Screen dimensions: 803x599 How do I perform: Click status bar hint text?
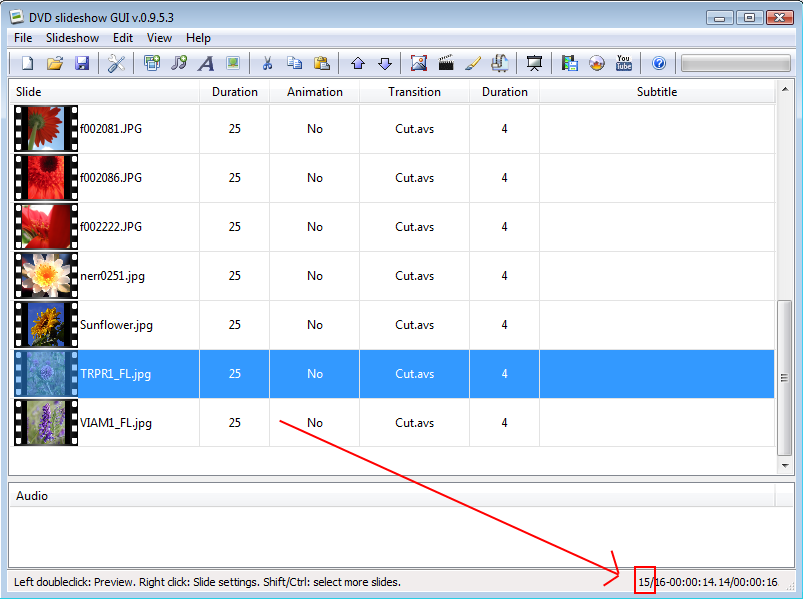coord(207,582)
